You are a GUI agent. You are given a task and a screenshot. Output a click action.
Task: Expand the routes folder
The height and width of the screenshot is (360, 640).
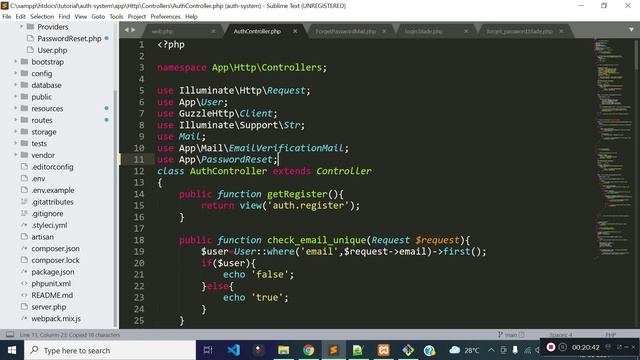[16, 120]
